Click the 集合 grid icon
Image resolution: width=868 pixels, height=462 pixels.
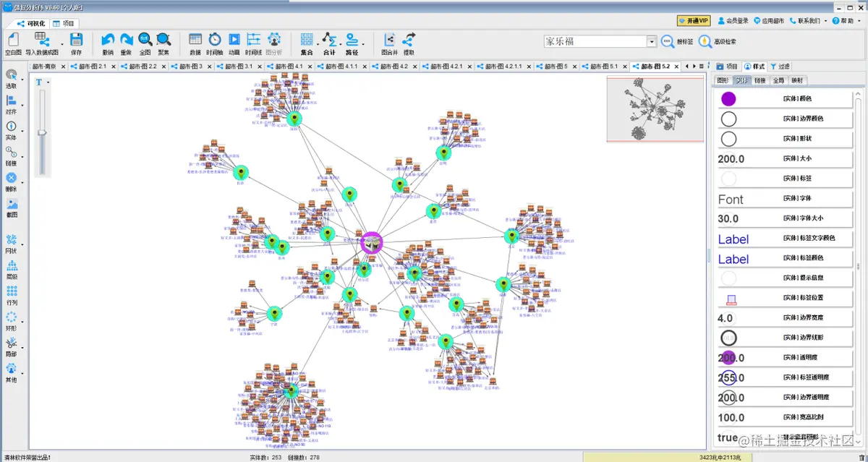[307, 40]
